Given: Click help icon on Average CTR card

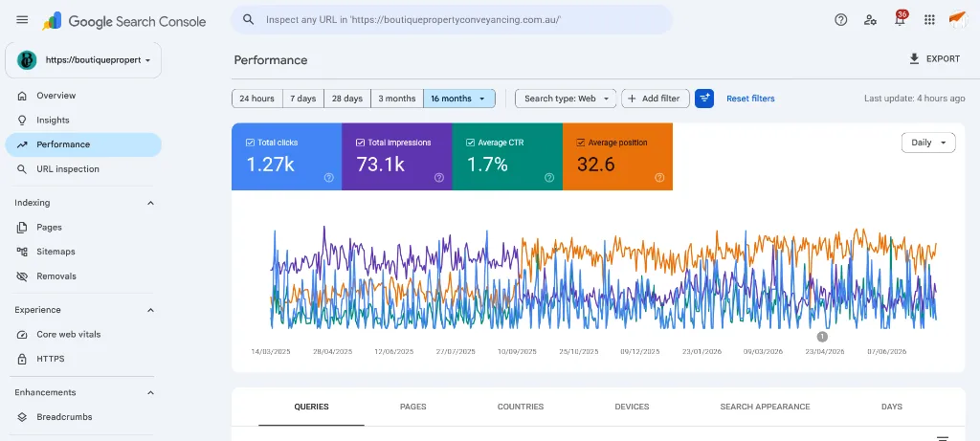Looking at the screenshot, I should click(x=549, y=177).
